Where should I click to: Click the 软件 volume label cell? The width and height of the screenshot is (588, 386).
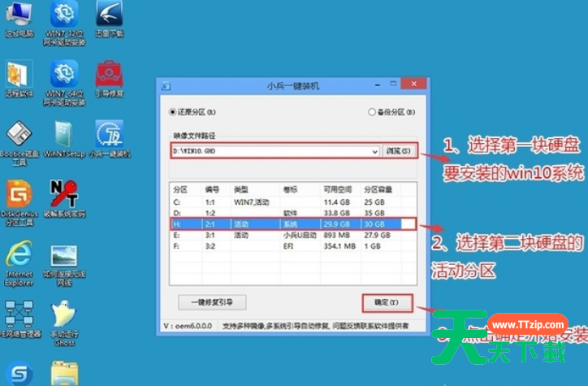click(290, 213)
